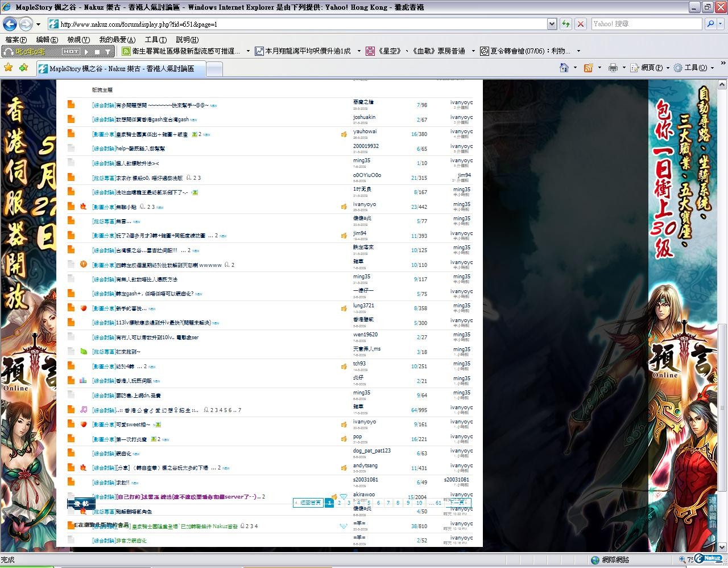Click the play triangle on the radio toolbar
This screenshot has width=728, height=568.
click(86, 51)
